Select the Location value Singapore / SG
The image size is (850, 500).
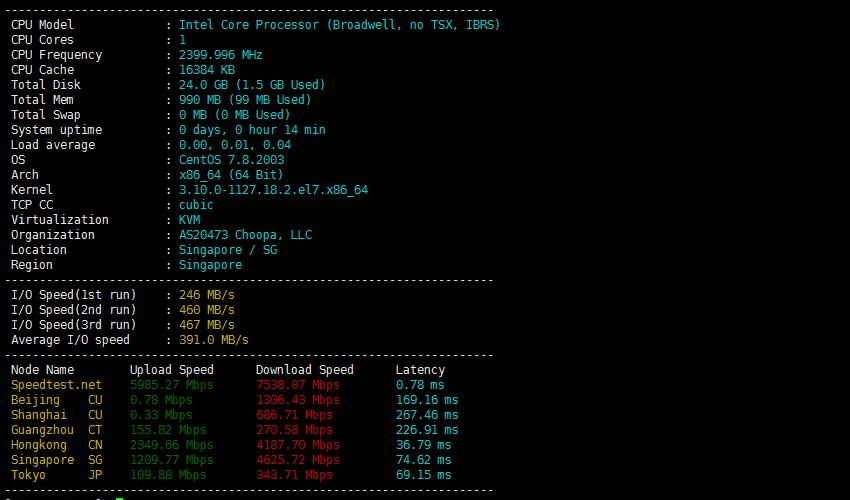[228, 250]
